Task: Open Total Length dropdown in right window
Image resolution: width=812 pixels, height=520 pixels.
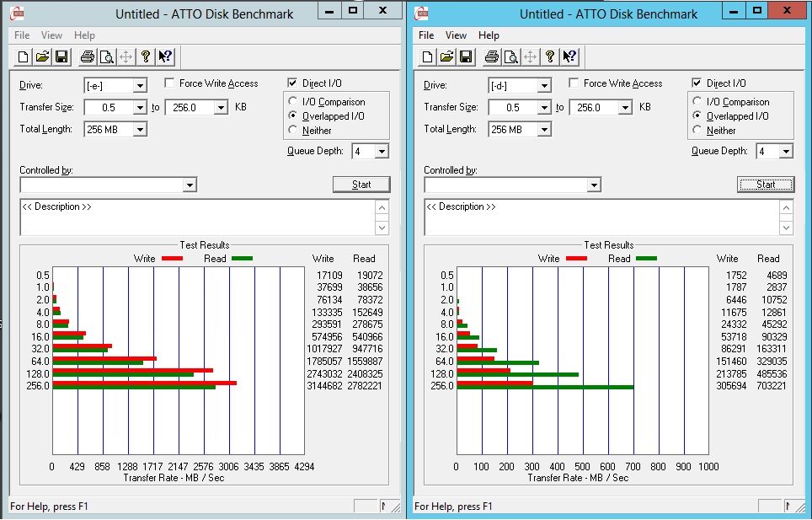Action: [544, 130]
